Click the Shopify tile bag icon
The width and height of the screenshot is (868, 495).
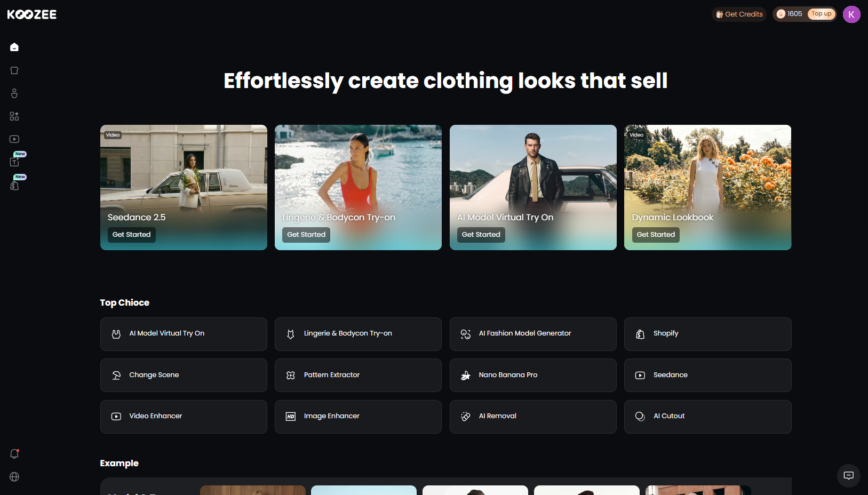(x=640, y=334)
